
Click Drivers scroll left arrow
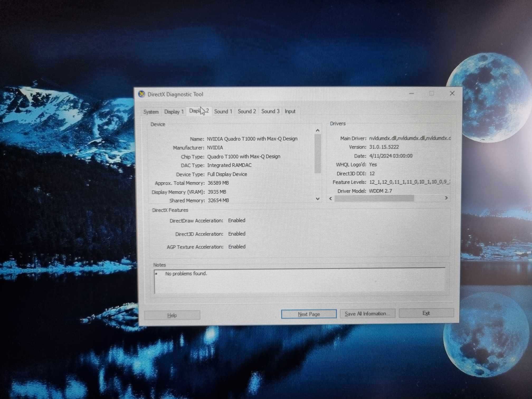point(331,198)
